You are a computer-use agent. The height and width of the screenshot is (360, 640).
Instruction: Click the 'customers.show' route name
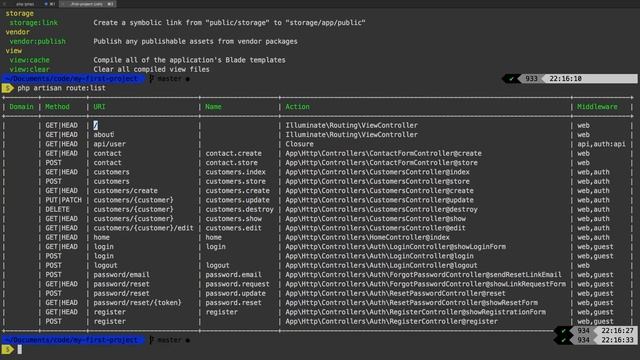coord(233,219)
